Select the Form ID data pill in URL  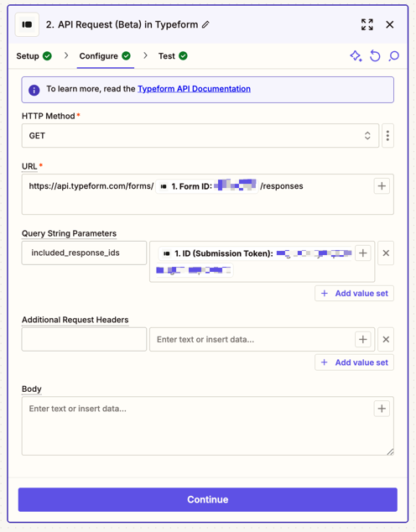207,186
